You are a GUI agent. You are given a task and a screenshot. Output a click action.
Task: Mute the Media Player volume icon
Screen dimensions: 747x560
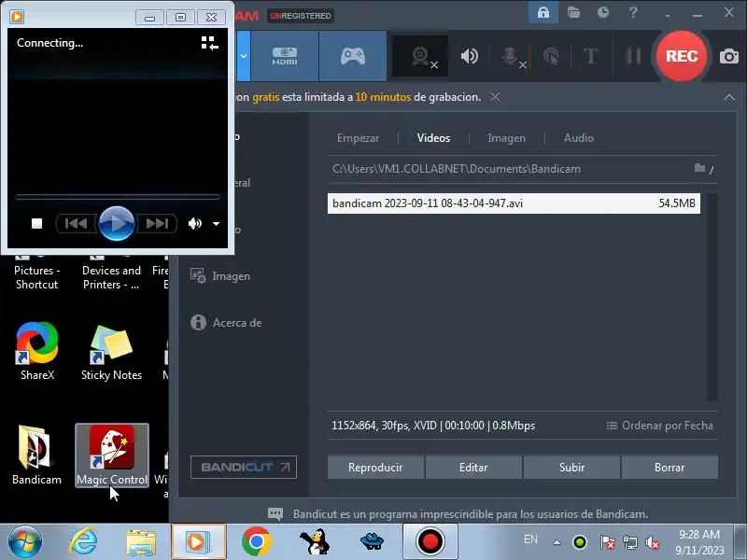click(x=195, y=223)
